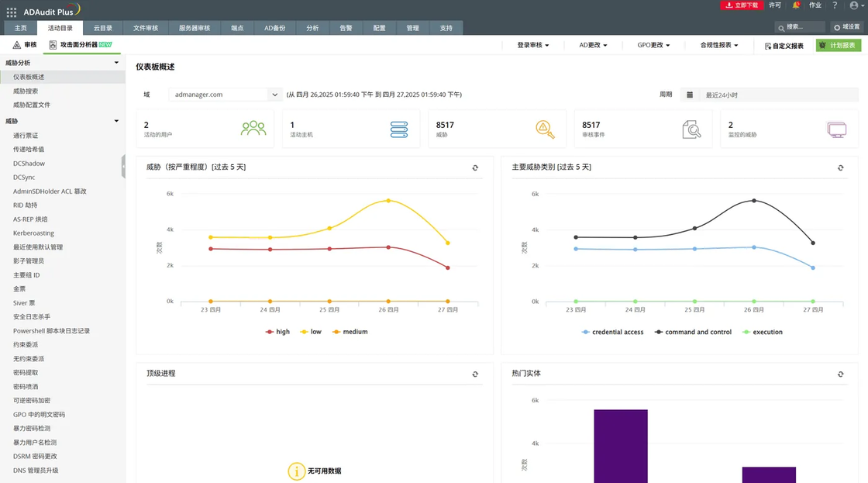868x483 pixels.
Task: Open the user account avatar menu
Action: tap(856, 5)
